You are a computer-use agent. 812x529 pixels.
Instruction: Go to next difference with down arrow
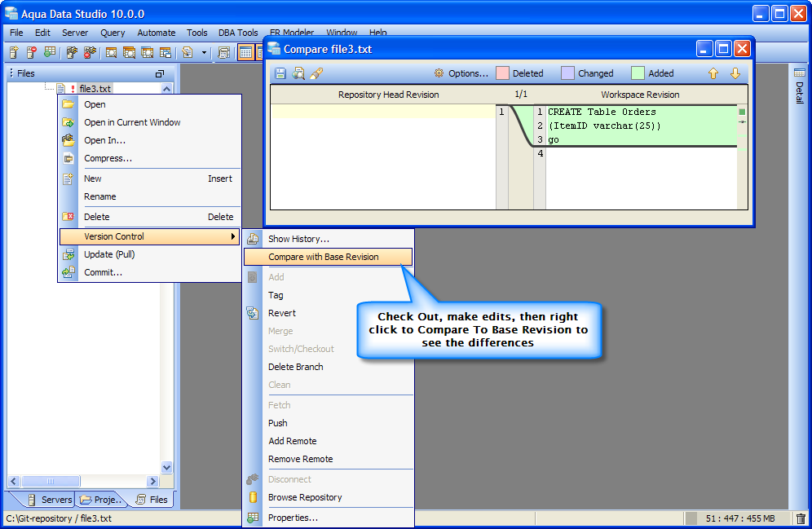pyautogui.click(x=735, y=73)
